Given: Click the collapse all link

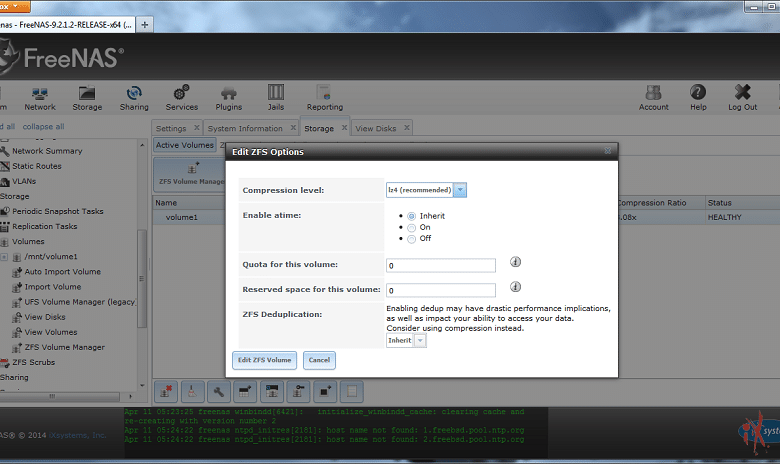Looking at the screenshot, I should click(x=43, y=126).
